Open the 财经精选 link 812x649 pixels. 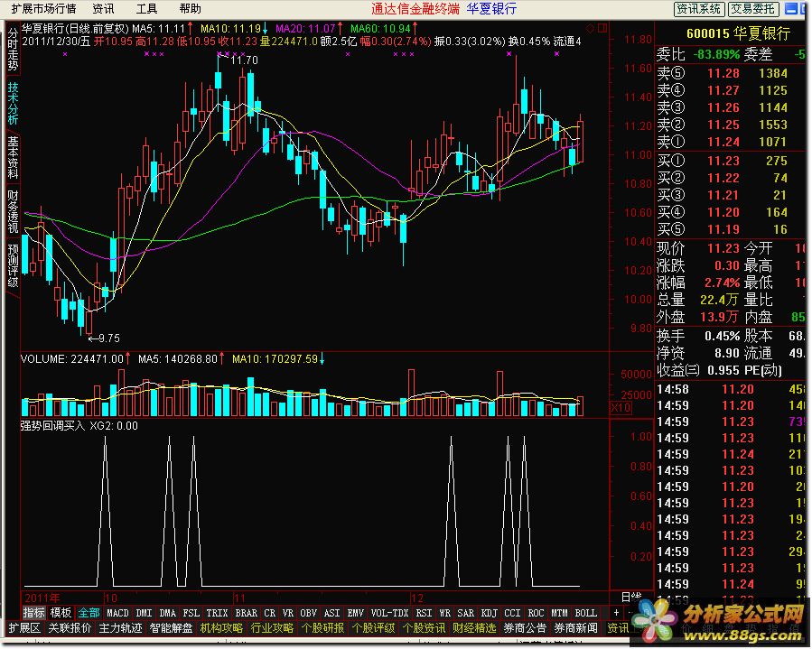point(474,628)
